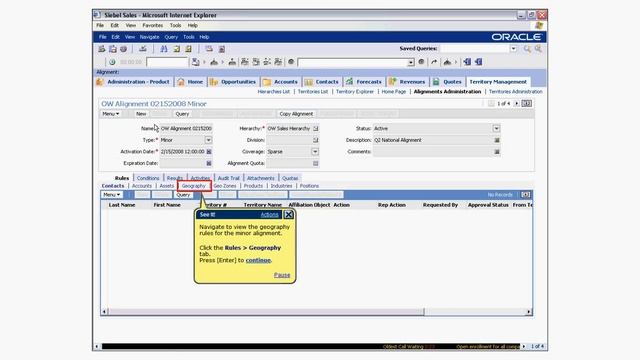Viewport: 640px width, 360px height.
Task: Click the Query button in the rules list
Action: click(183, 195)
